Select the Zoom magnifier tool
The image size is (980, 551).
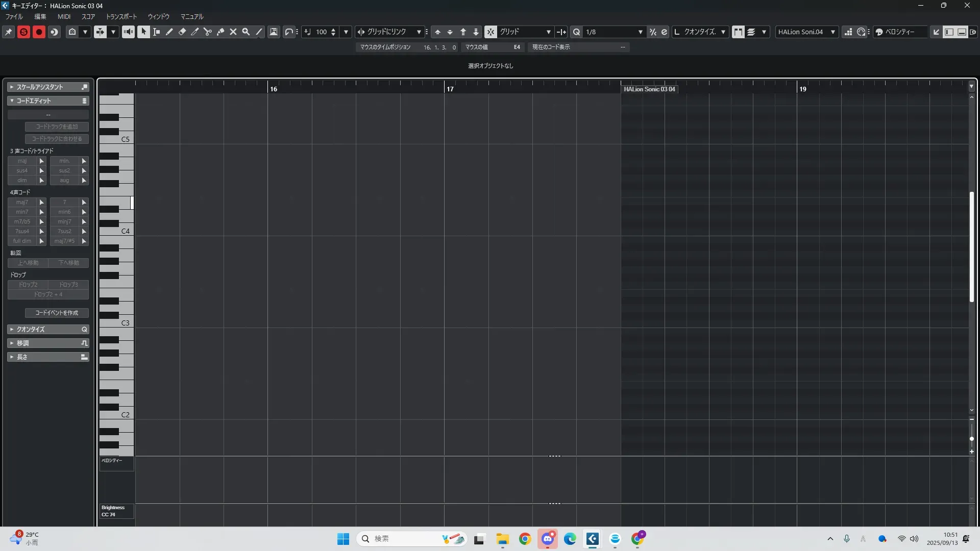246,32
